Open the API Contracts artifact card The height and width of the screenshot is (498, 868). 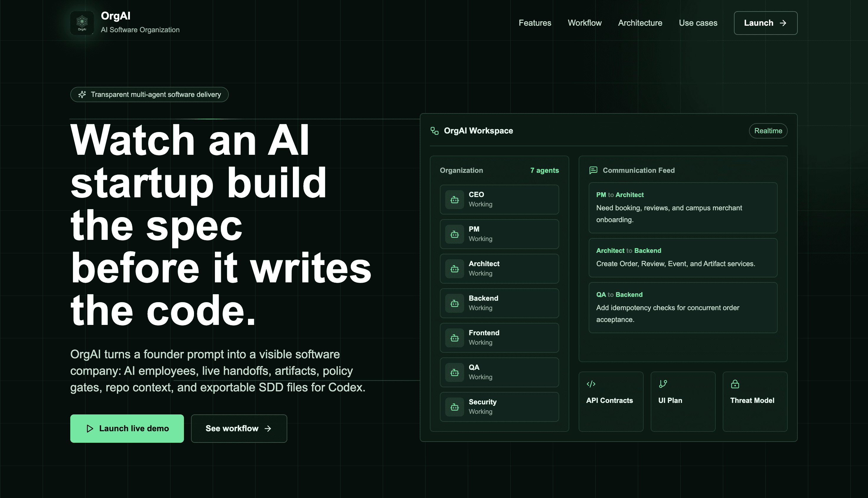pyautogui.click(x=611, y=401)
